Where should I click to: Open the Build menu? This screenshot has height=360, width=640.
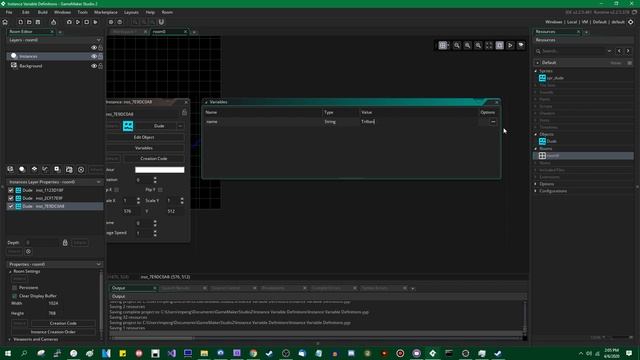tap(42, 12)
